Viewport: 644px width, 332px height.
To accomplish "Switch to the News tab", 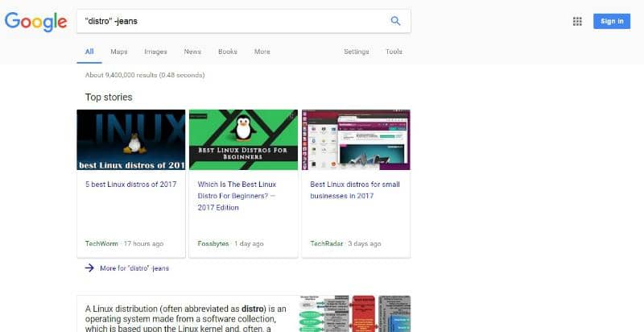I will (192, 52).
